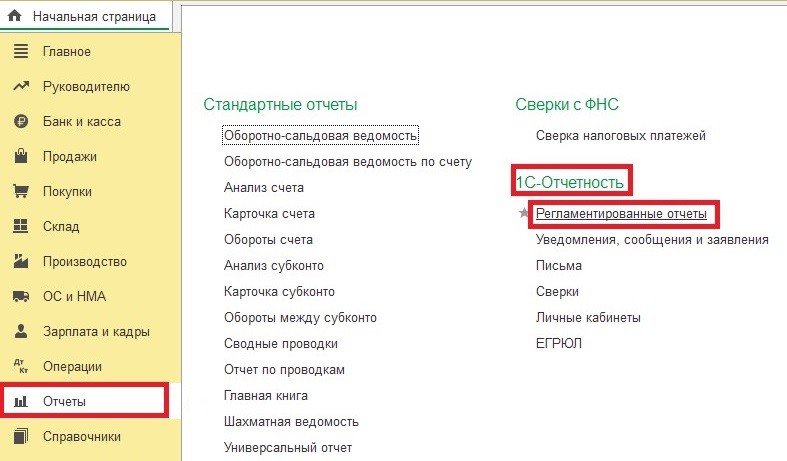
Task: Click the Справочники books icon
Action: tap(21, 436)
